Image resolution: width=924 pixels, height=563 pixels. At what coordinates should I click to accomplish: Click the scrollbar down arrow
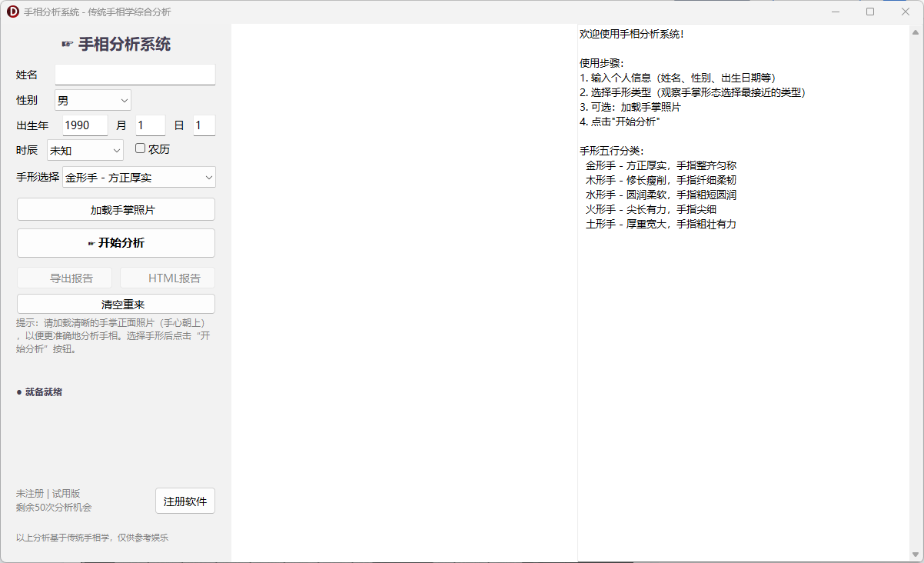tap(916, 554)
